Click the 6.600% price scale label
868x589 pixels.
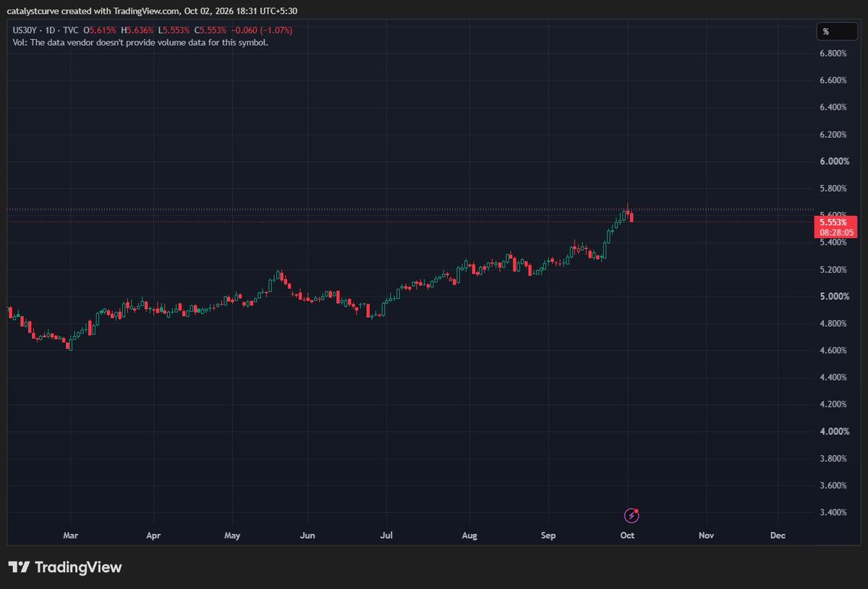coord(833,80)
